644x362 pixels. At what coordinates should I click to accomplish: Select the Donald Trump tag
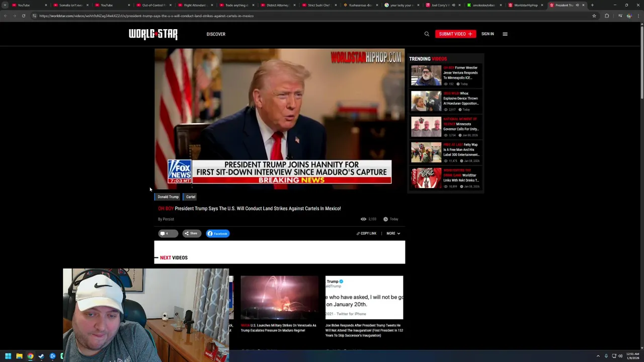pos(168,197)
